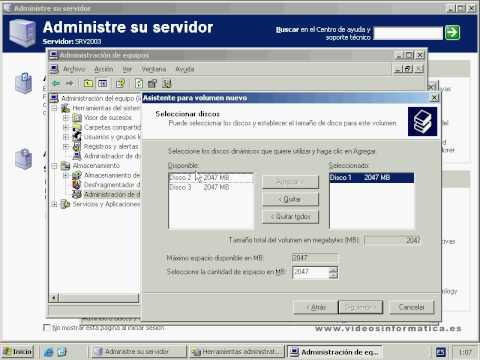
Task: Click the Refresh toolbar icon
Action: click(139, 83)
